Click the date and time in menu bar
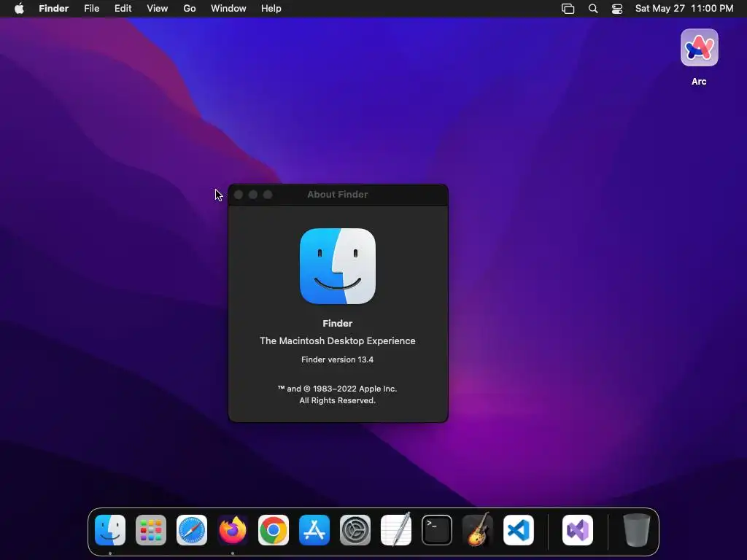 (x=684, y=9)
